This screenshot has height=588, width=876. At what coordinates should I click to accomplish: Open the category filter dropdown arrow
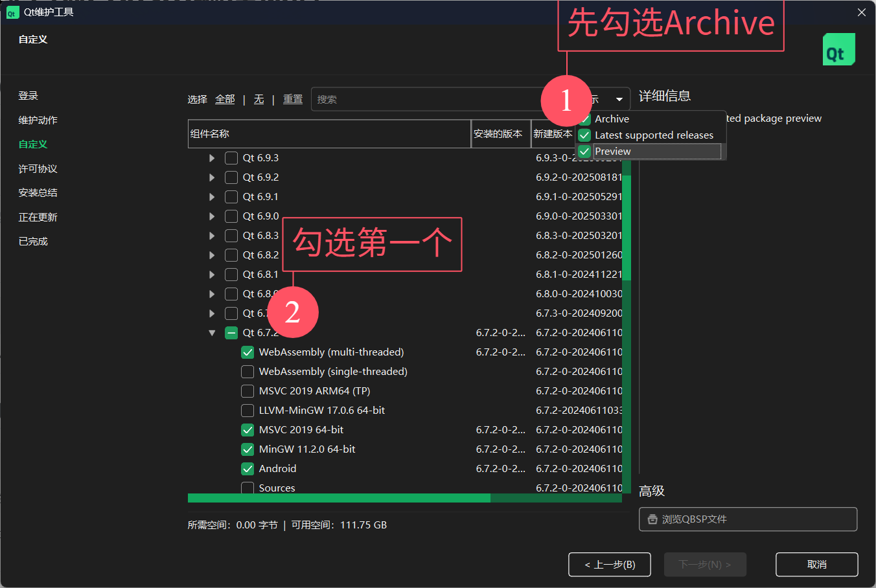click(x=619, y=100)
